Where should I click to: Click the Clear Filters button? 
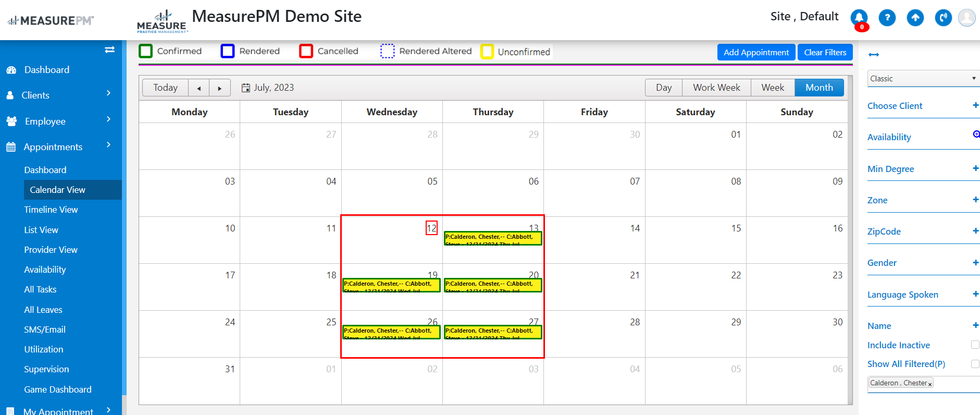[825, 52]
